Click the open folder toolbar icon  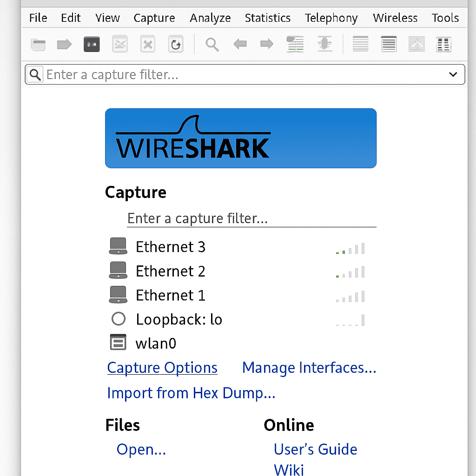(x=38, y=45)
